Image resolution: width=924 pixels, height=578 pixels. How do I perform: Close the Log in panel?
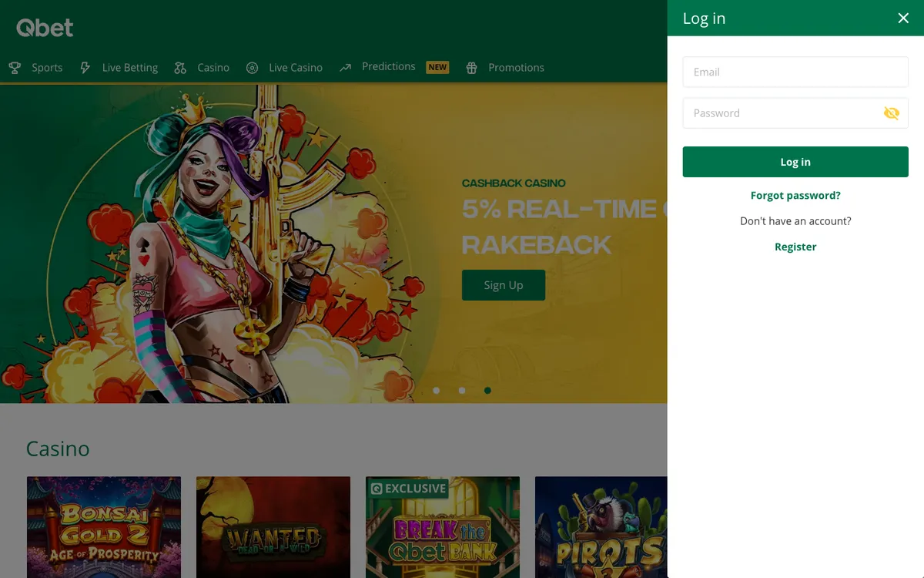pos(903,18)
